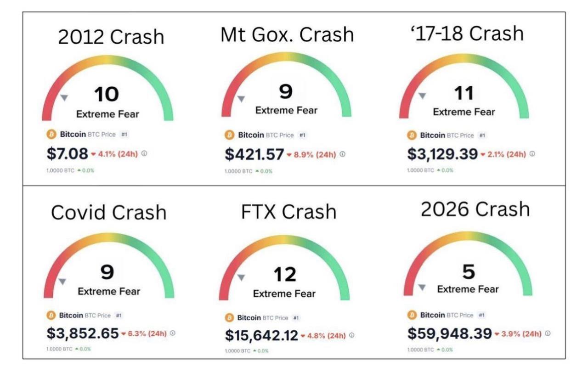The height and width of the screenshot is (367, 588).
Task: Click the $3,129.39 price value
Action: pos(442,154)
